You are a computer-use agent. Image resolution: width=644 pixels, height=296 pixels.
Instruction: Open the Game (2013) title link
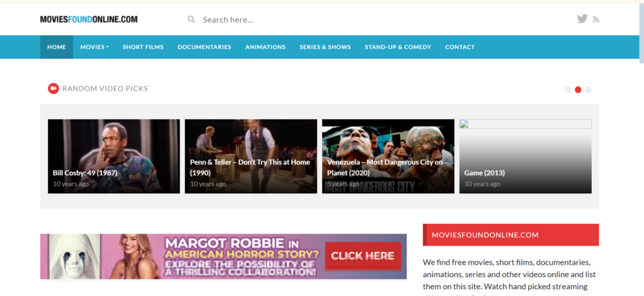pos(484,173)
